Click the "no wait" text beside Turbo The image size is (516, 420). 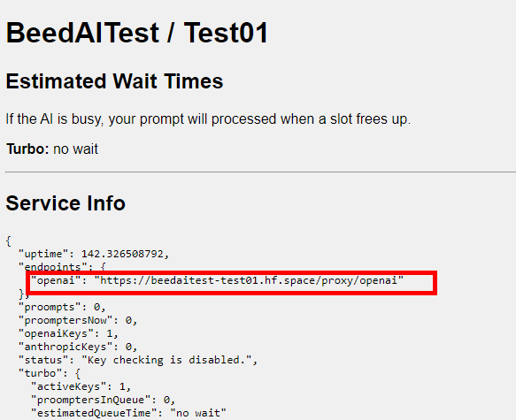tap(76, 149)
